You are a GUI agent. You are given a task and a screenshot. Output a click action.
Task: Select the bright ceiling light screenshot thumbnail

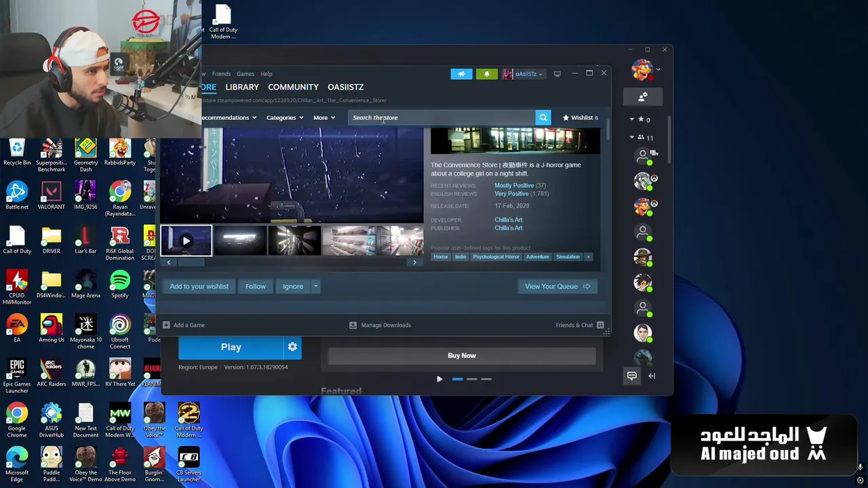tap(240, 241)
